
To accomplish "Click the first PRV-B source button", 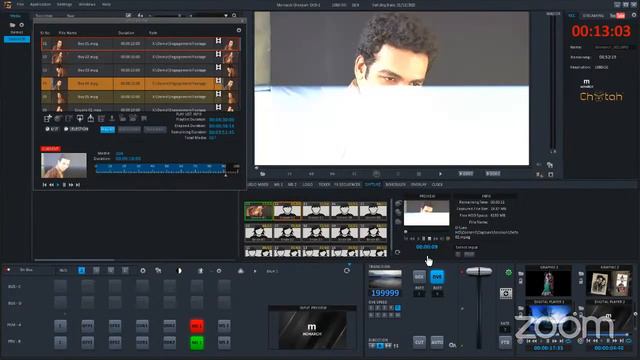I will point(60,342).
